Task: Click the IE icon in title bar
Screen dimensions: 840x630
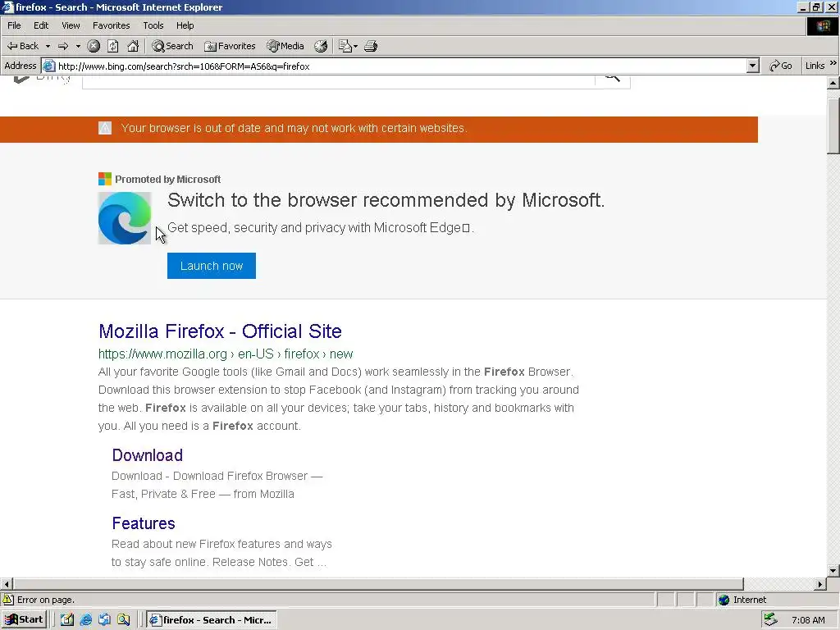Action: (x=7, y=7)
